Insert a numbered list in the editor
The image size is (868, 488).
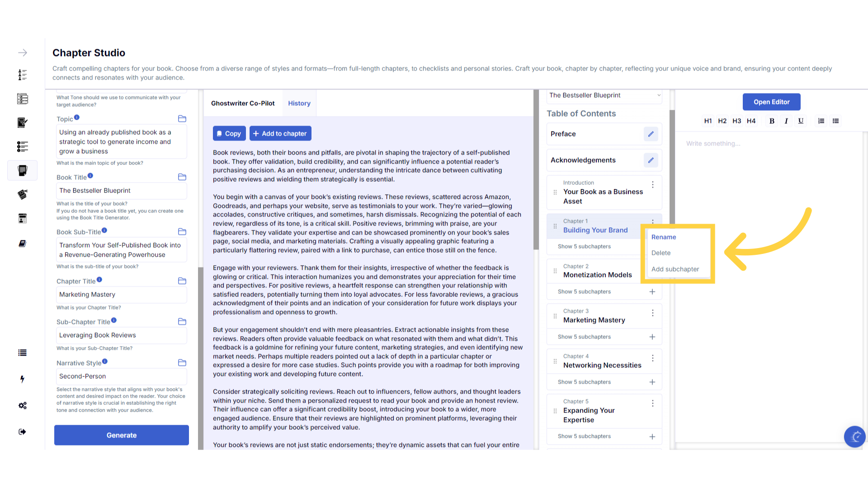[821, 121]
